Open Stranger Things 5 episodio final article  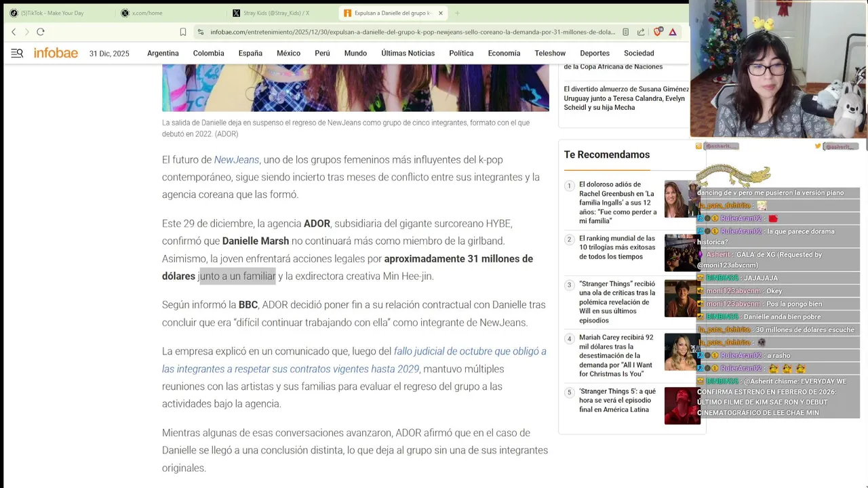pyautogui.click(x=617, y=401)
